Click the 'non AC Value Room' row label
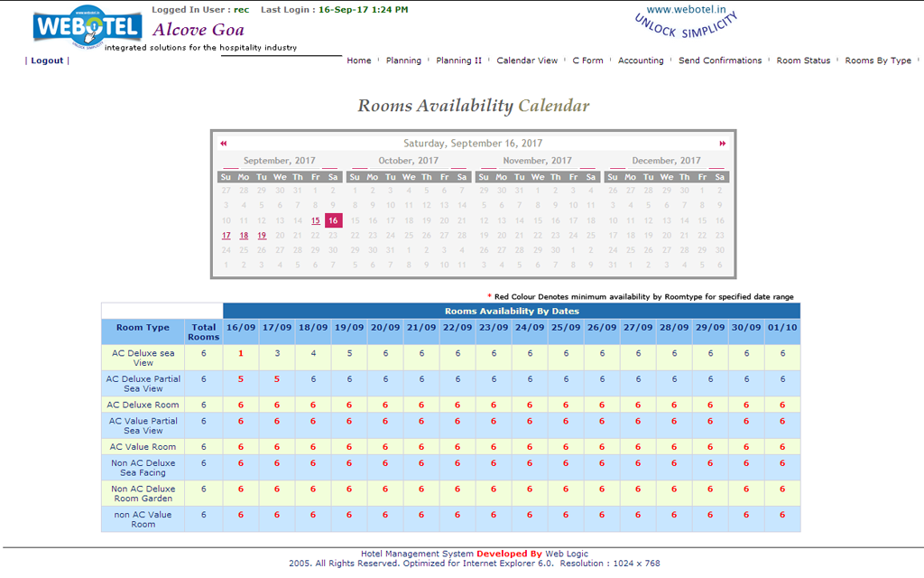The height and width of the screenshot is (578, 924). (x=143, y=519)
